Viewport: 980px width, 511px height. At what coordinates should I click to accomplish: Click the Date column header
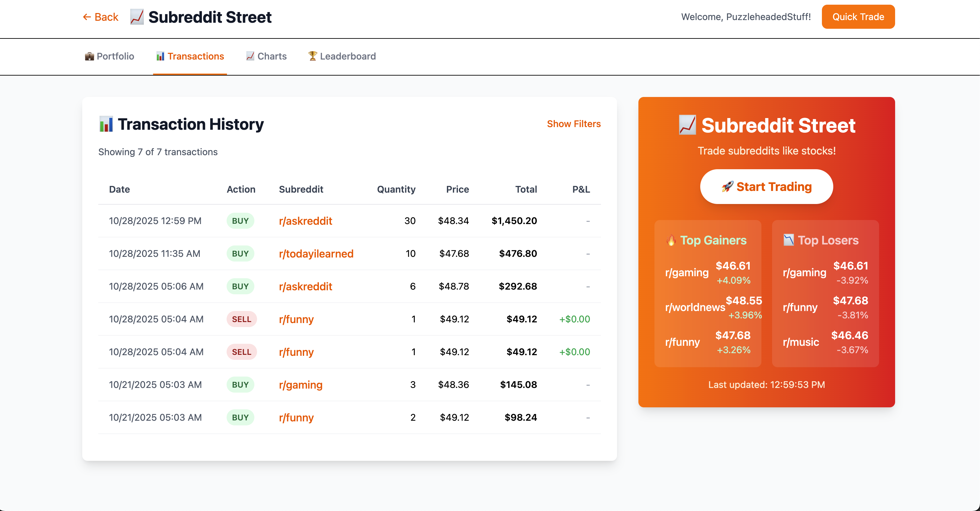coord(119,189)
